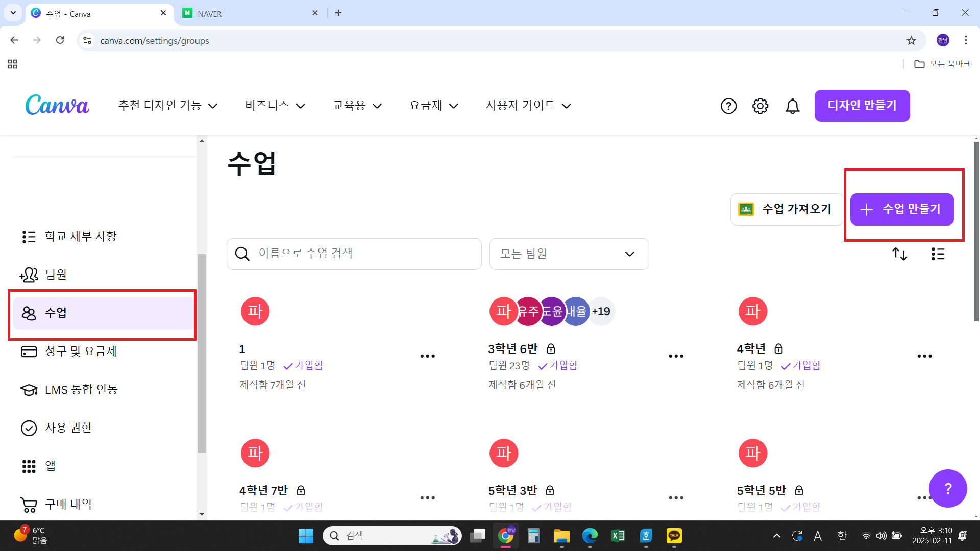Click the class name search field
This screenshot has height=551, width=980.
pyautogui.click(x=354, y=254)
